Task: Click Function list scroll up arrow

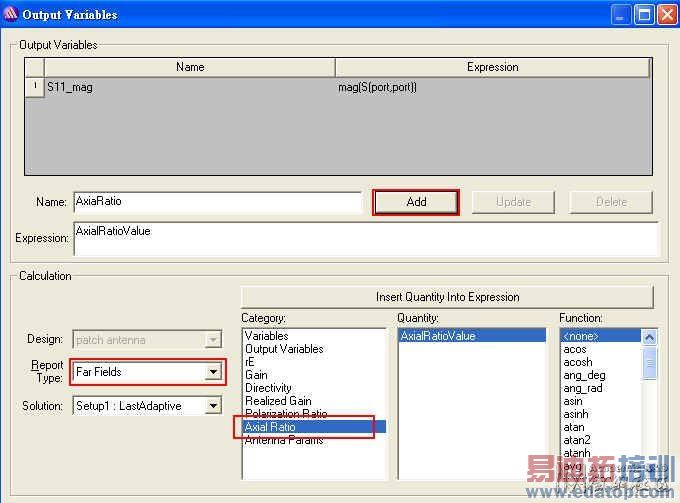Action: point(649,337)
